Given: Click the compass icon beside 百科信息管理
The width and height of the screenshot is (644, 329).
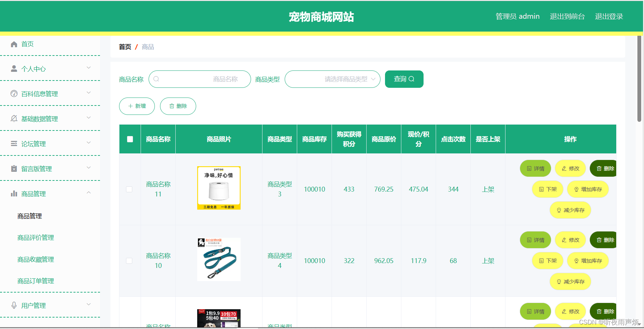Looking at the screenshot, I should pyautogui.click(x=14, y=94).
